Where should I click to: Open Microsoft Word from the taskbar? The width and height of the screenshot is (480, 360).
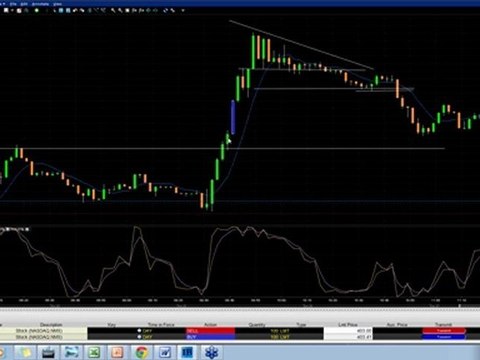tap(165, 352)
